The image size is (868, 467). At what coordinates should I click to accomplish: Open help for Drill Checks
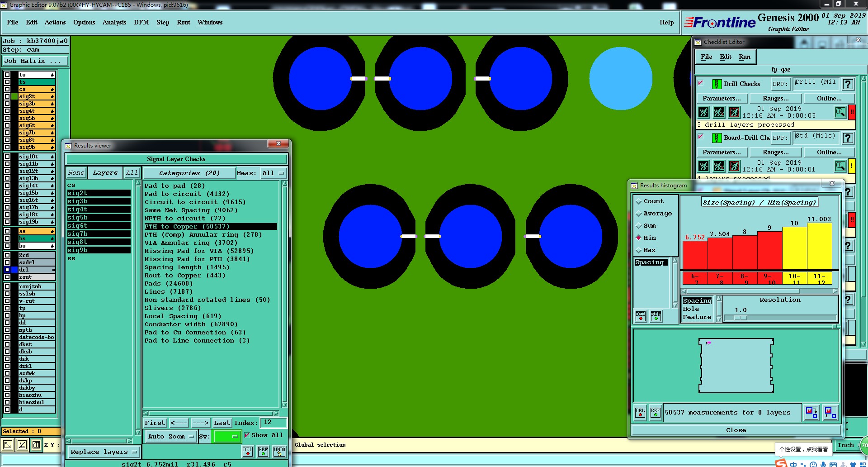[x=848, y=84]
